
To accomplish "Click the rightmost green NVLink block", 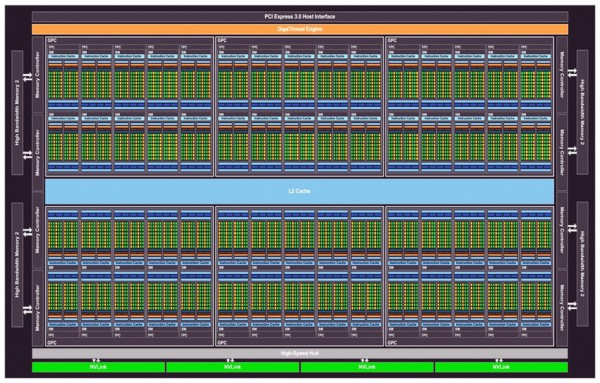I will (501, 367).
